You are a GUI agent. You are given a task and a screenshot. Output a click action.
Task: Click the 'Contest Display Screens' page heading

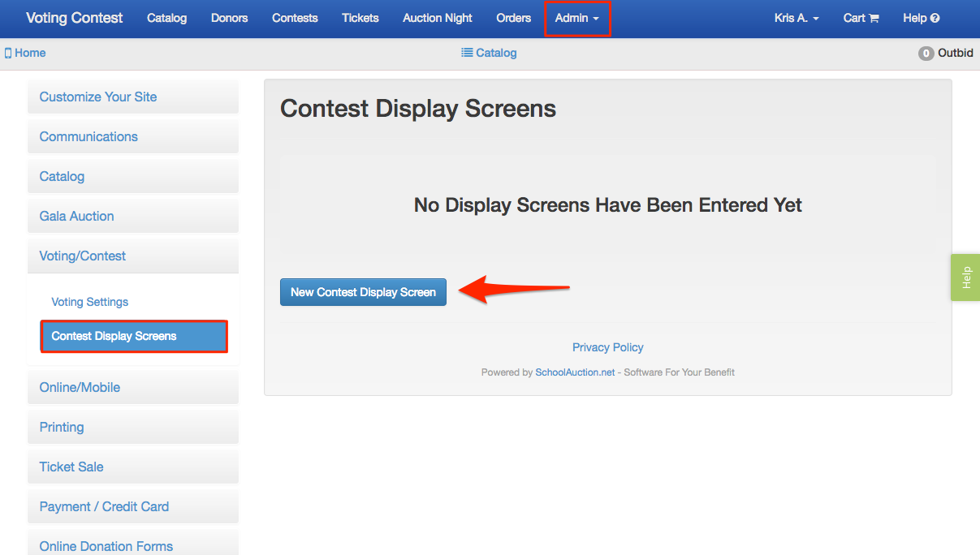pyautogui.click(x=418, y=110)
